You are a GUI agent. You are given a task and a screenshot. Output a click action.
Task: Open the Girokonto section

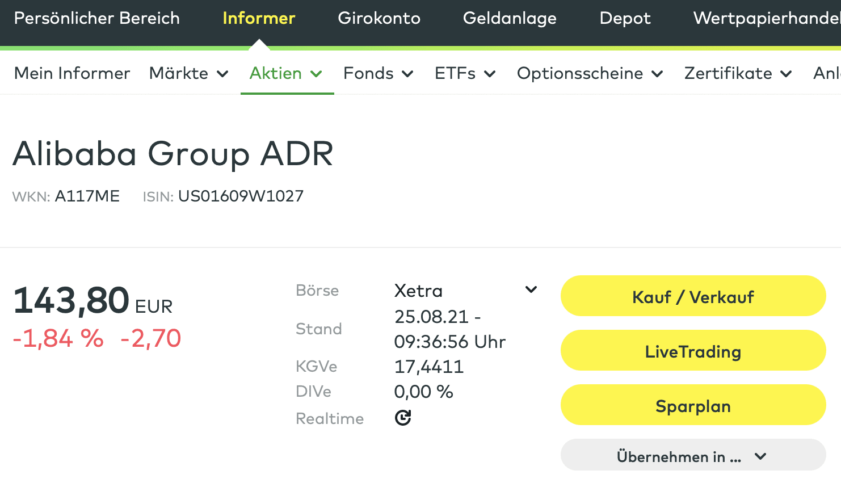pos(379,18)
